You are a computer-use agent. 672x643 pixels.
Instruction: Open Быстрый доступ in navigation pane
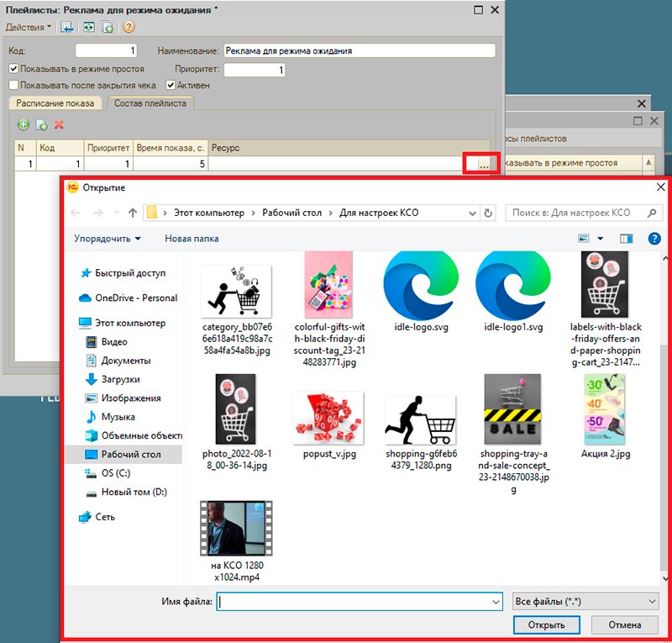pyautogui.click(x=123, y=273)
